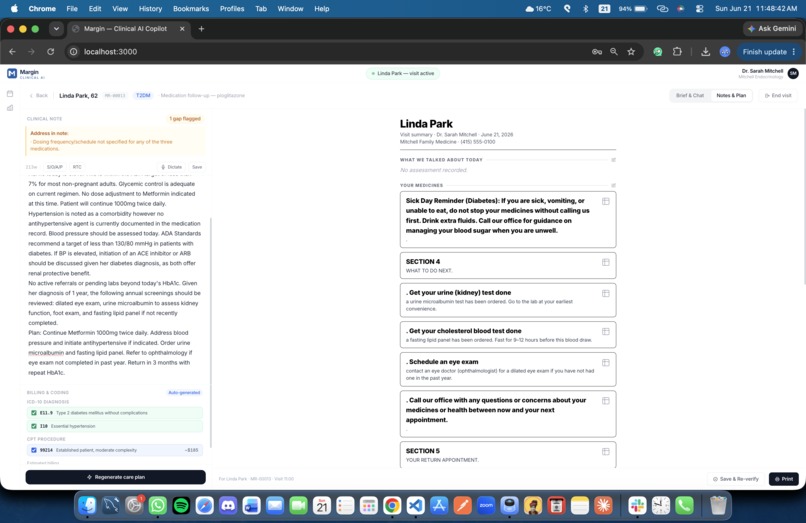The image size is (806, 523).
Task: Open Discord from the Dock
Action: 228,506
